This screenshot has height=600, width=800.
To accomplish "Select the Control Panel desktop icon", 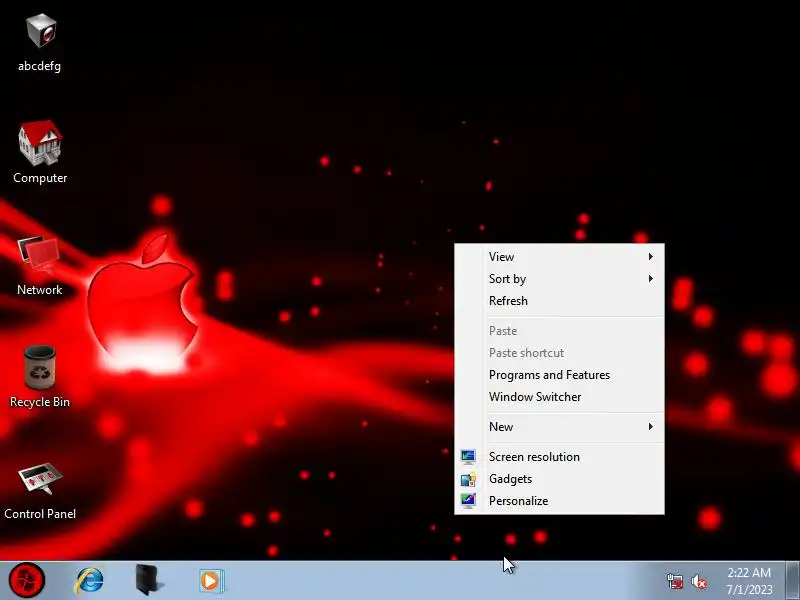I will click(40, 491).
